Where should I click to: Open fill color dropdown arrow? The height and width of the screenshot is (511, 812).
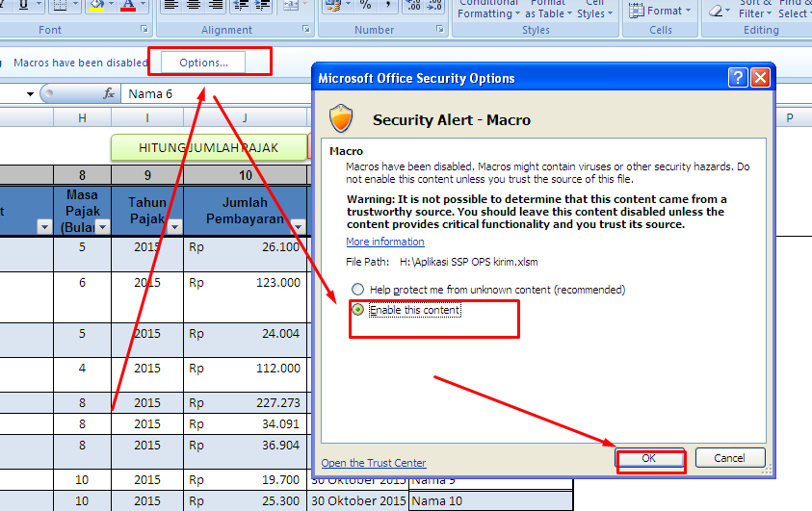coord(111,5)
